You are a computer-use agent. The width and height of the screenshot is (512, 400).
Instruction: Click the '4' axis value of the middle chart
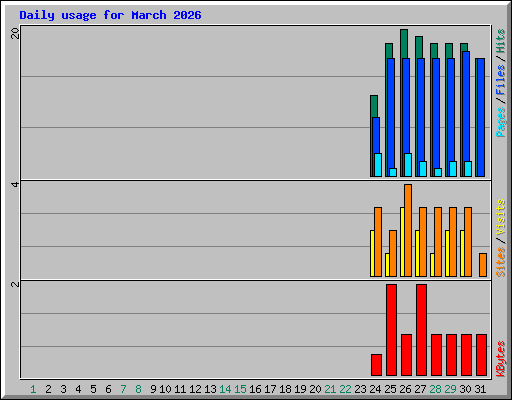(15, 184)
